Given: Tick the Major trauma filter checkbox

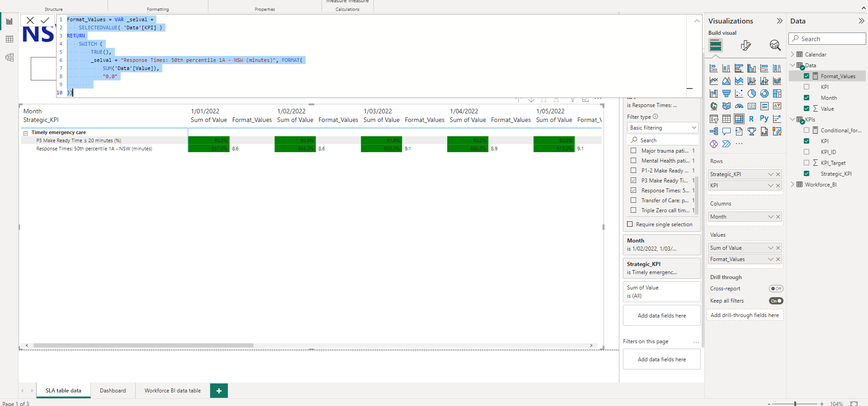Looking at the screenshot, I should click(x=633, y=151).
